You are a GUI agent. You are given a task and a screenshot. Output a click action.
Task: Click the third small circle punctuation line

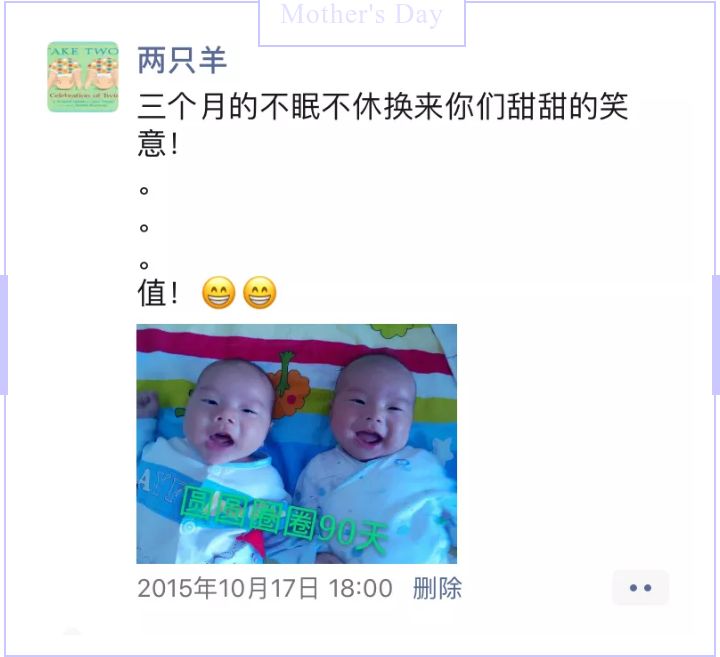pos(144,265)
